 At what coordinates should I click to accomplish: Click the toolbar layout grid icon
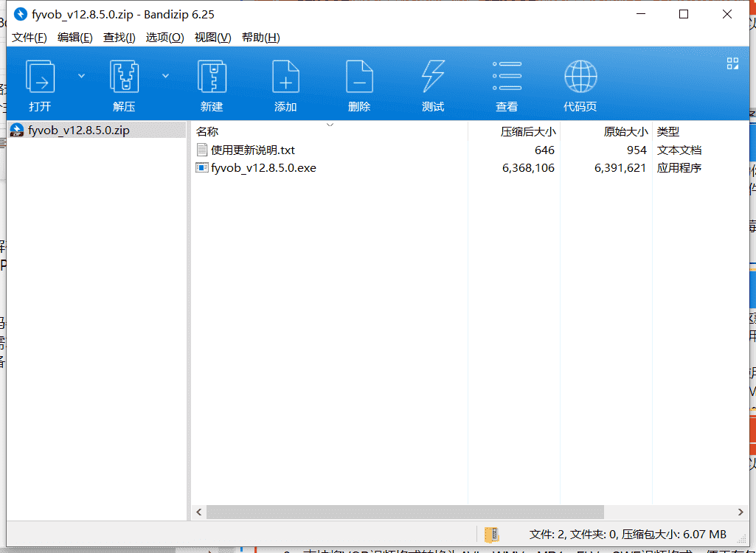click(x=732, y=63)
